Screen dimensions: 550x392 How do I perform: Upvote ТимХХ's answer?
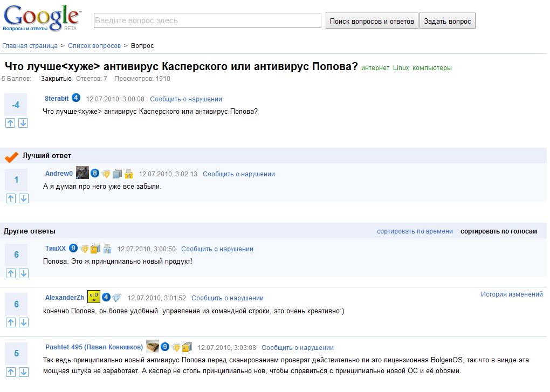[11, 273]
